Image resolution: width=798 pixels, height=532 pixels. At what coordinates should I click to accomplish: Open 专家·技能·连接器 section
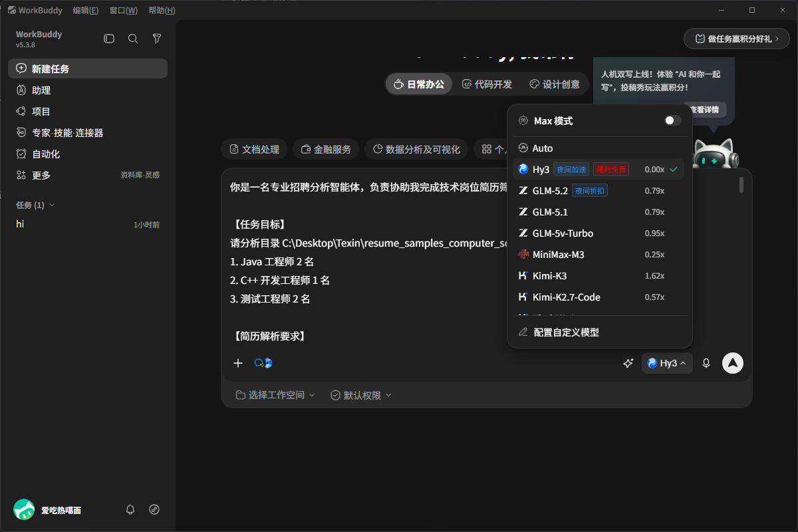[x=88, y=132]
